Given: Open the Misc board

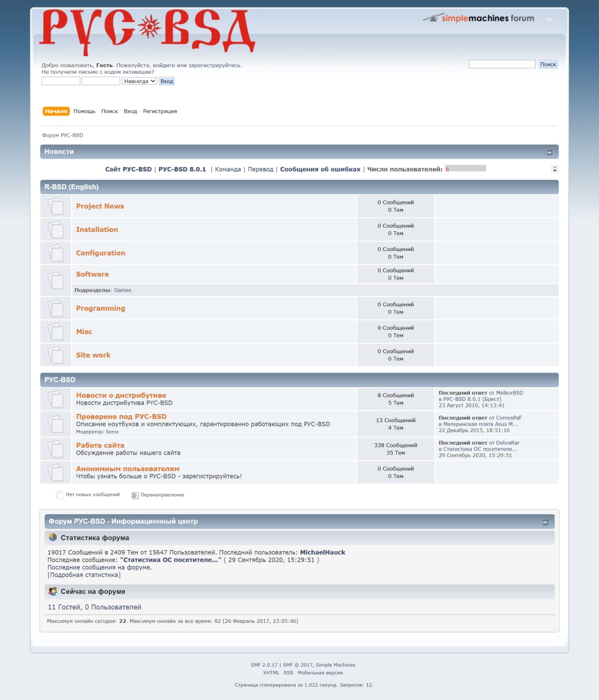Looking at the screenshot, I should click(84, 332).
